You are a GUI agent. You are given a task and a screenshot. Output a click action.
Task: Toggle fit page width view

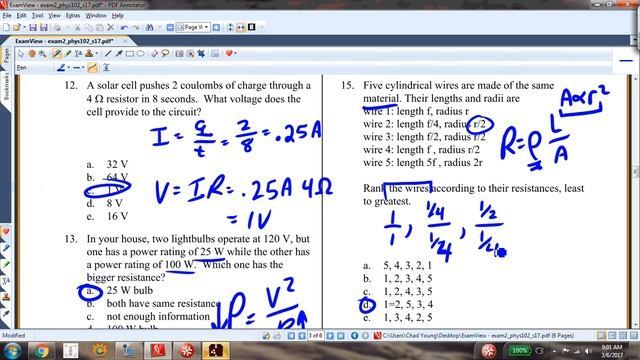(241, 27)
